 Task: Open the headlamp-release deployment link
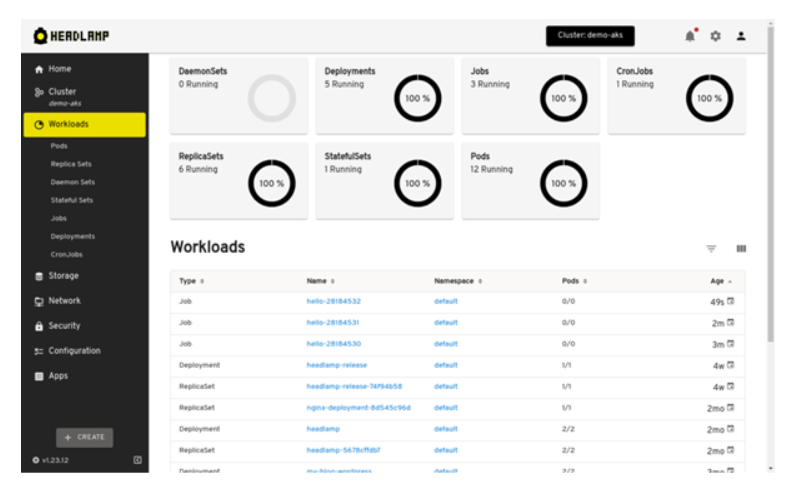[336, 365]
